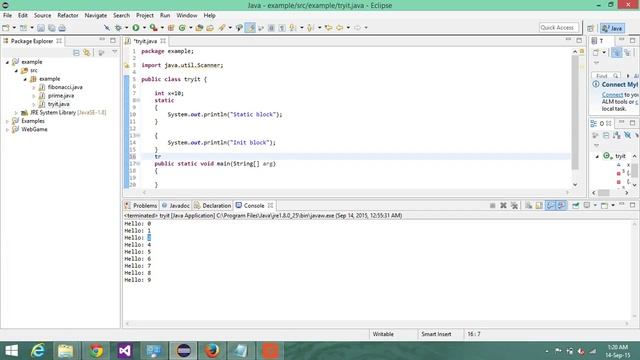640x360 pixels.
Task: Click Last Edit Location arrow icon
Action: tap(328, 28)
